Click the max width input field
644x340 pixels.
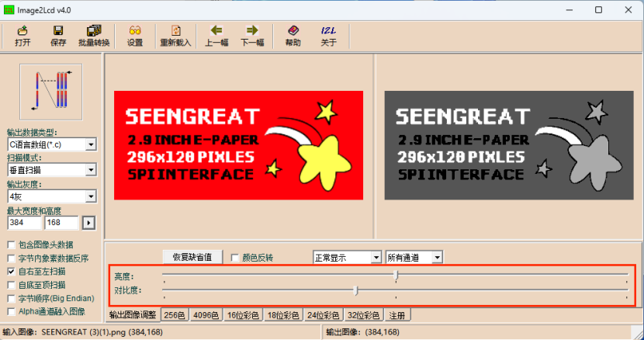point(24,224)
